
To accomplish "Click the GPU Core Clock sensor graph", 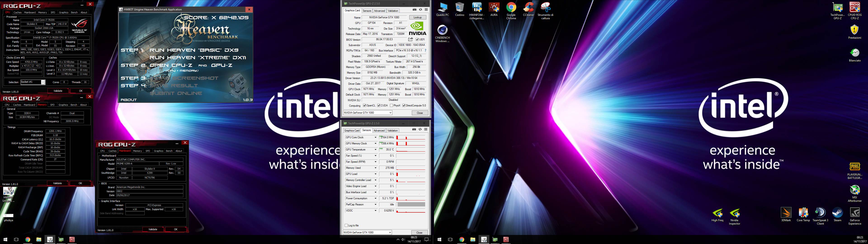I will tap(411, 138).
